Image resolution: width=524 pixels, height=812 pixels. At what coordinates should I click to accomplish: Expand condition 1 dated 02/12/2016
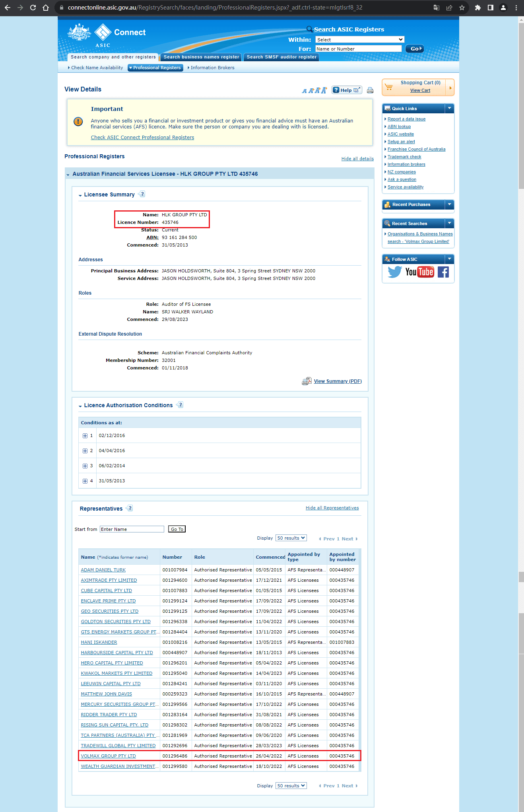click(x=85, y=436)
